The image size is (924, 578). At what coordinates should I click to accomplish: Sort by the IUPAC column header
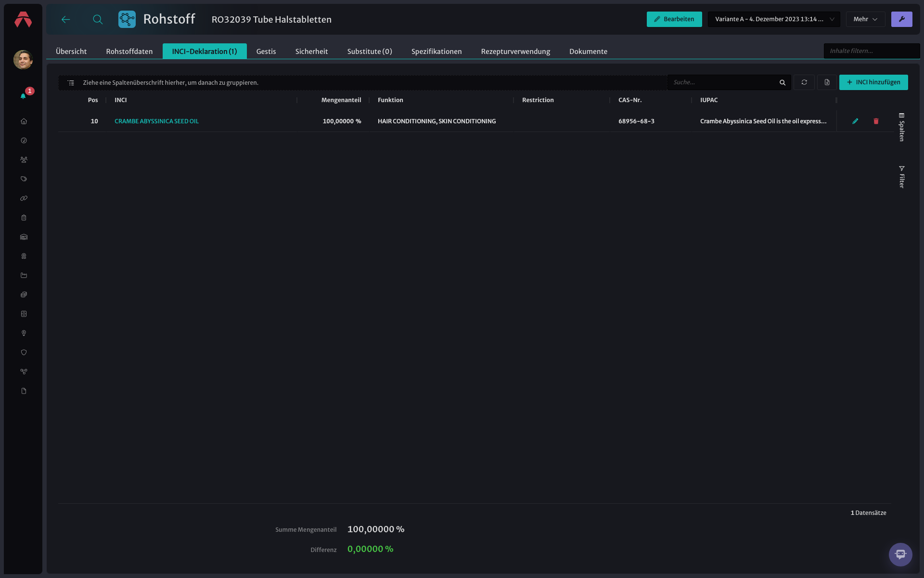pyautogui.click(x=709, y=100)
